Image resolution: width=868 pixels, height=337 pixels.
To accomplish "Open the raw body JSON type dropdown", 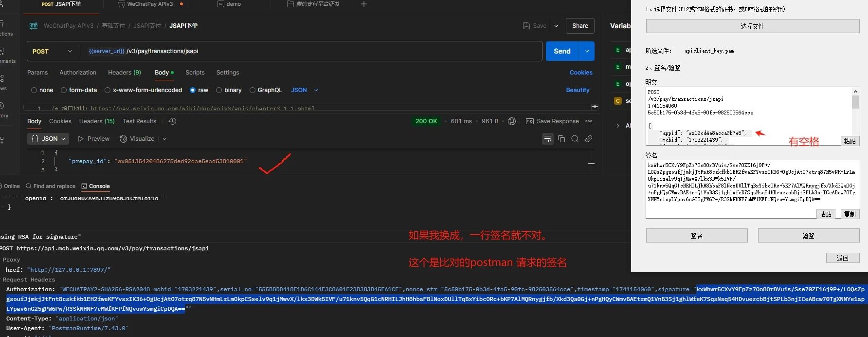I will 305,90.
